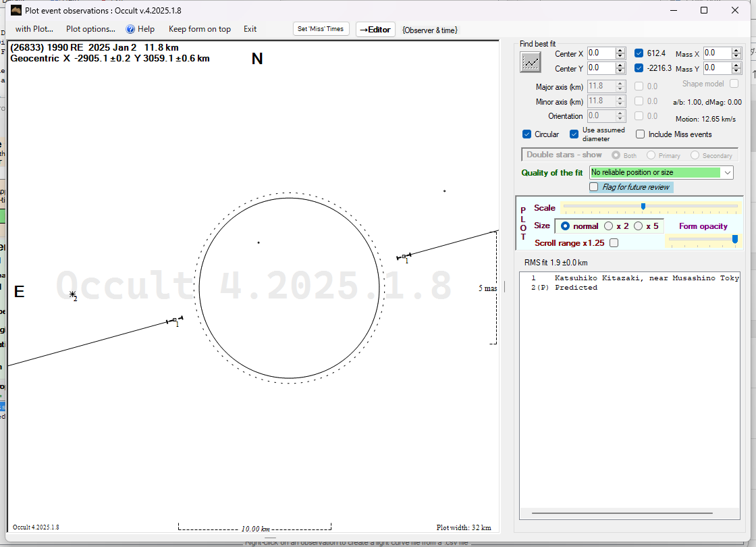Enable Include Miss events checkbox
Screen dimensions: 756x547
640,134
